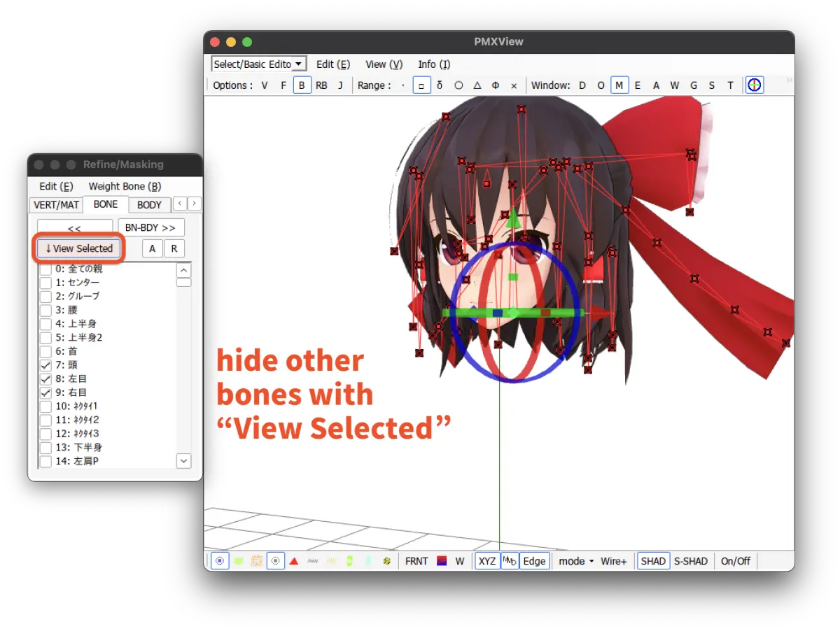Viewport: 840px width, 631px height.
Task: Open window S from Window toolbar
Action: (712, 85)
